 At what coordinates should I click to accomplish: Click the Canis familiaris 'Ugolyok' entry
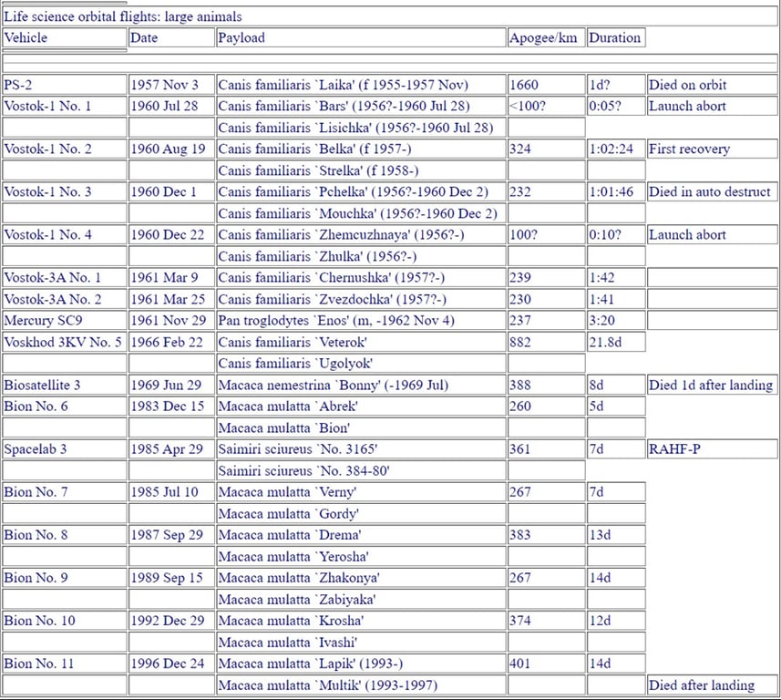click(361, 363)
